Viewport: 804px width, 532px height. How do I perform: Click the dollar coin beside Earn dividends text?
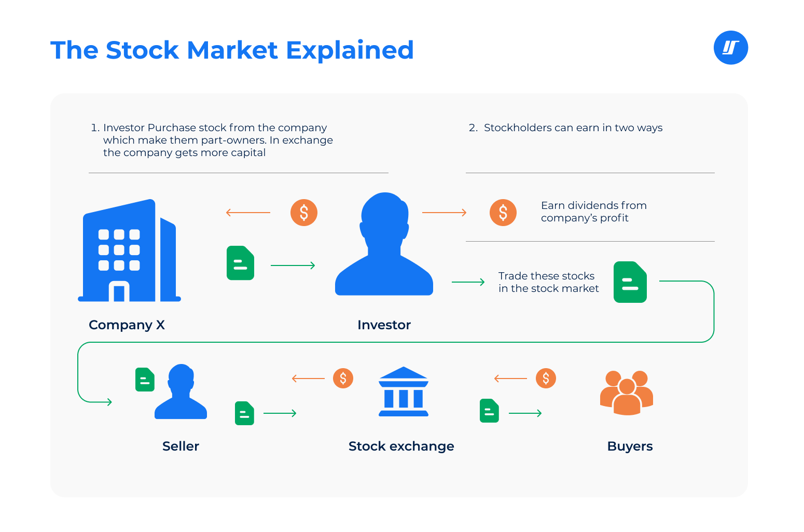tap(503, 213)
